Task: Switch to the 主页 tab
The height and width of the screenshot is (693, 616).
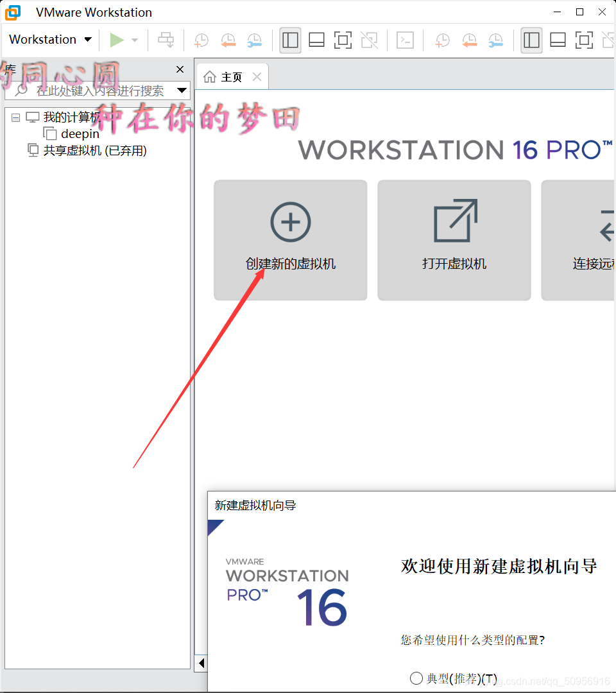Action: 232,78
